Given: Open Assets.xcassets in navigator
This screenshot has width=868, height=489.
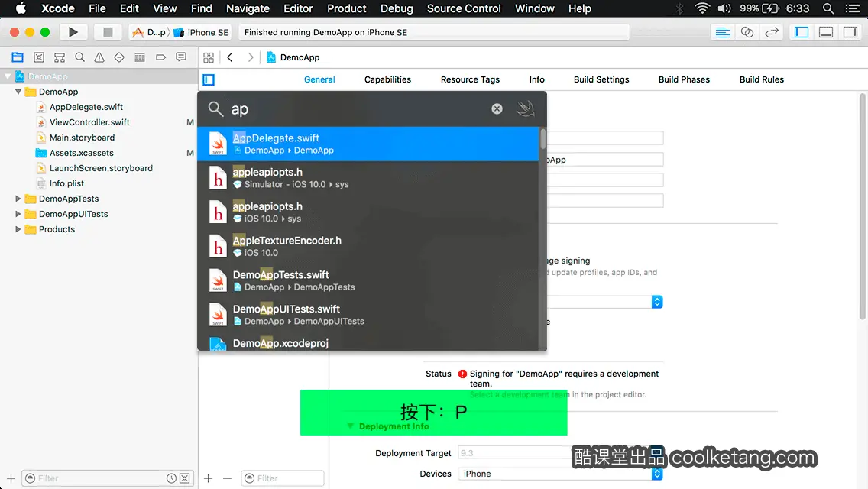Looking at the screenshot, I should tap(81, 152).
